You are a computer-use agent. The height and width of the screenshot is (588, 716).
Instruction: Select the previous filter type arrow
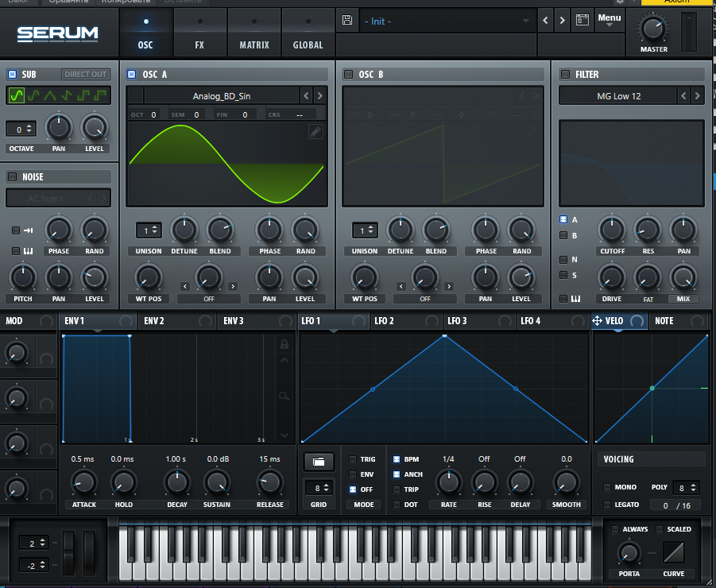(x=683, y=96)
